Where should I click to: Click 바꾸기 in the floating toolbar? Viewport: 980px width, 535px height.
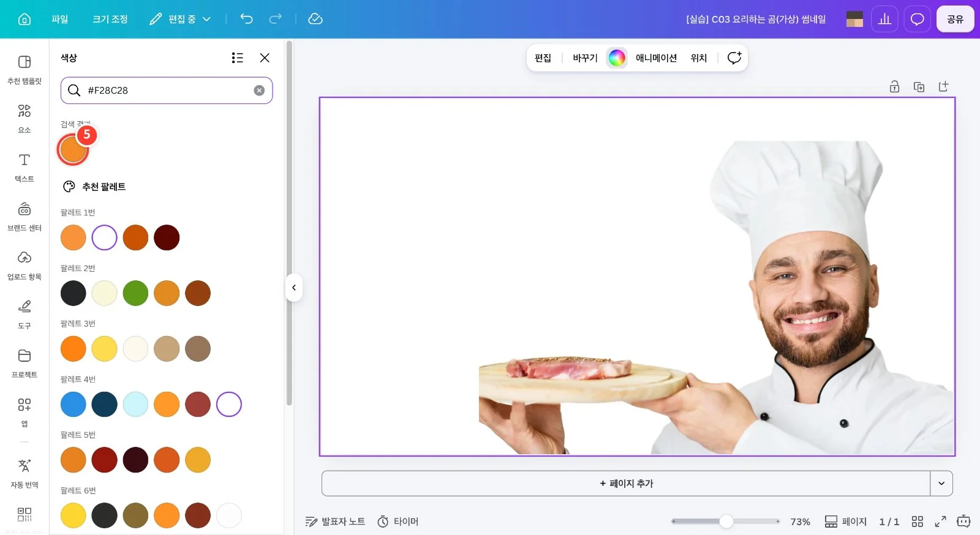coord(585,58)
